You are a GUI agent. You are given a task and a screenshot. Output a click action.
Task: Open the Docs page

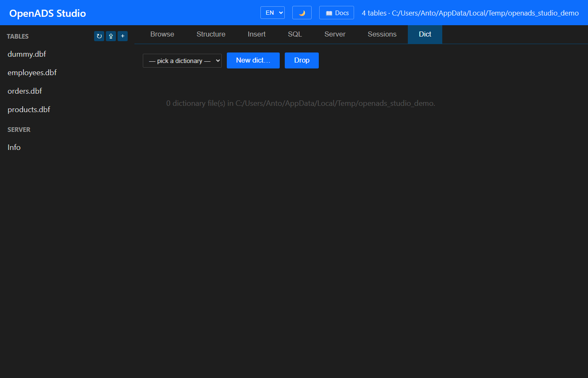[336, 13]
